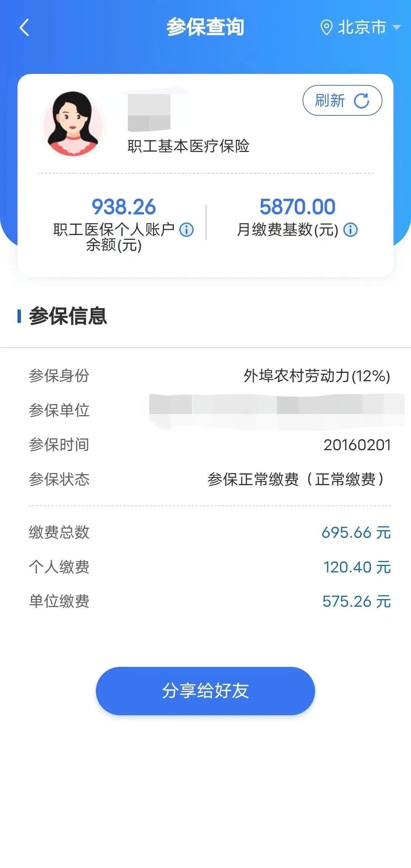Tap the monthly payment base 5870.00
Viewport: 411px width, 868px height.
[x=298, y=207]
